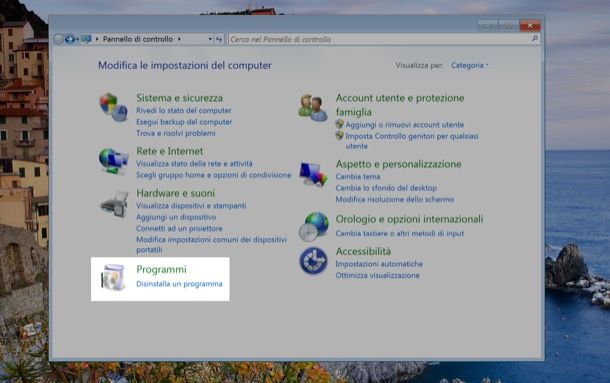Open the Aspetto e personalizzazione monitor icon
The height and width of the screenshot is (383, 610).
click(x=313, y=174)
